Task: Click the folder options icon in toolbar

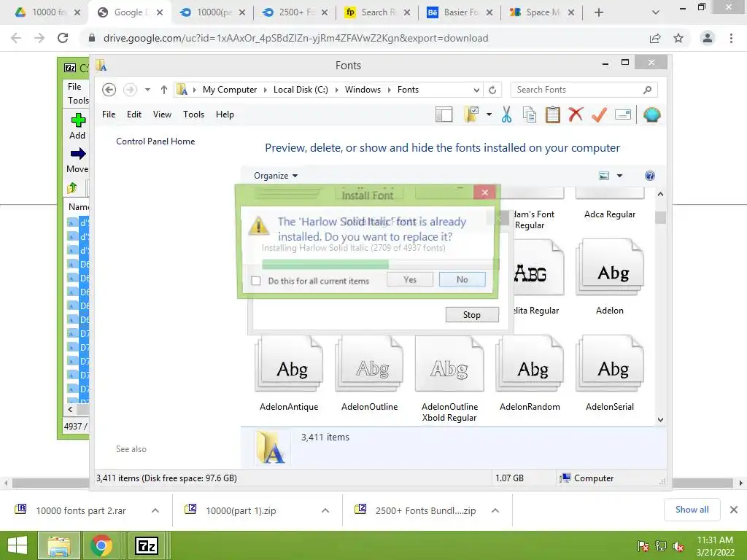Action: pyautogui.click(x=471, y=114)
